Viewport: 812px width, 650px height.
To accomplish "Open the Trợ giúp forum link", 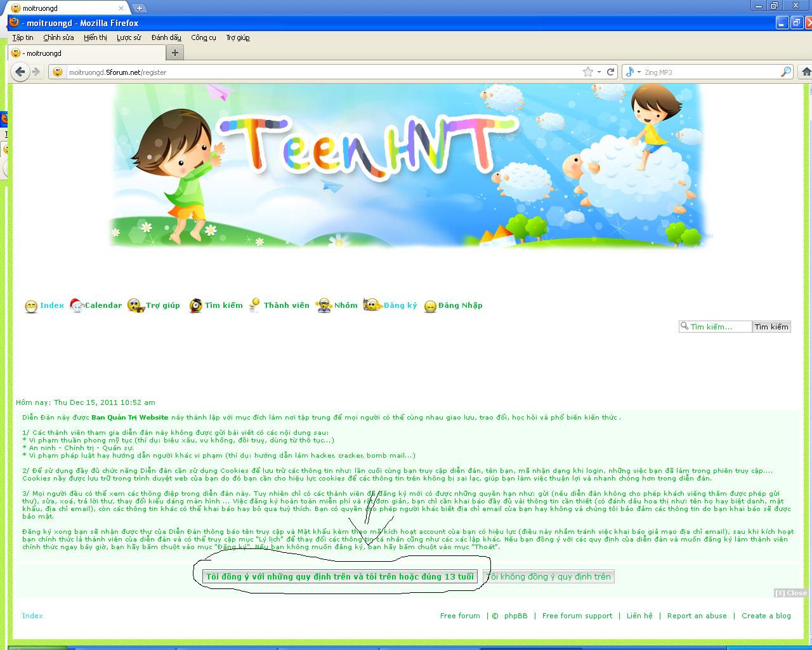I will [x=163, y=305].
